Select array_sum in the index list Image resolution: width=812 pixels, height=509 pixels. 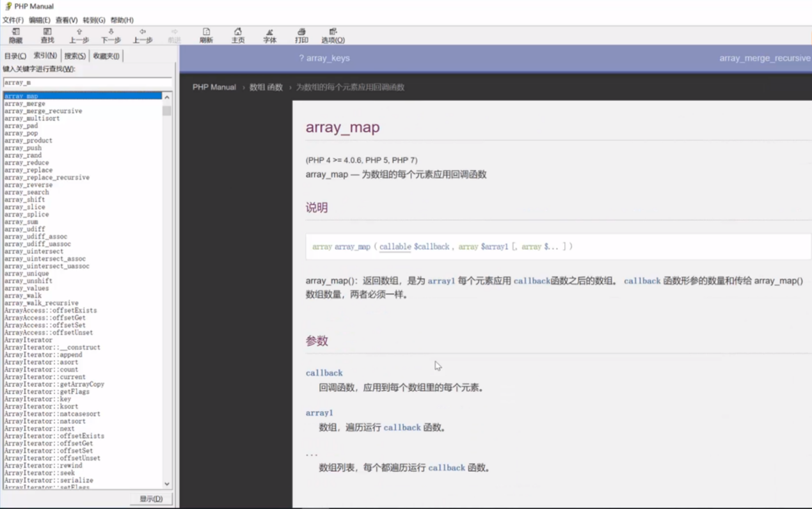click(x=21, y=223)
